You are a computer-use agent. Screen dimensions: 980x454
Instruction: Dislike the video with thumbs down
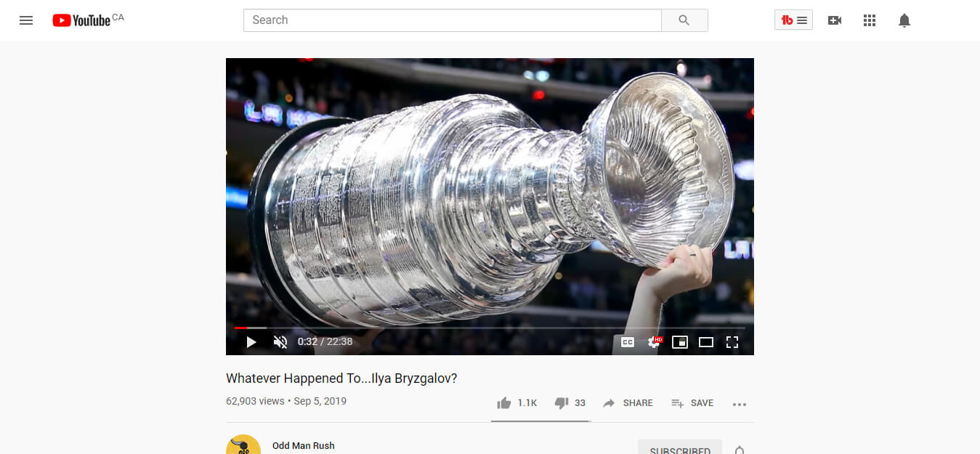pos(570,402)
